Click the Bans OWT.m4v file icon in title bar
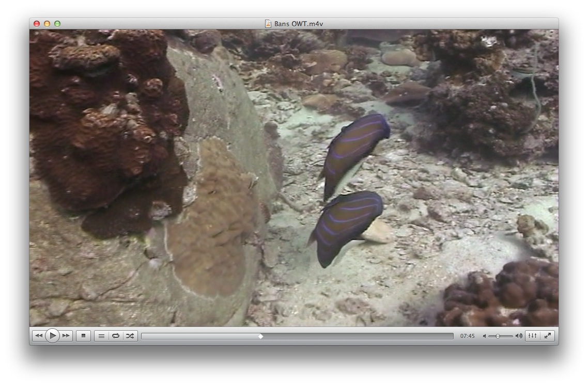This screenshot has height=386, width=588. click(x=268, y=24)
